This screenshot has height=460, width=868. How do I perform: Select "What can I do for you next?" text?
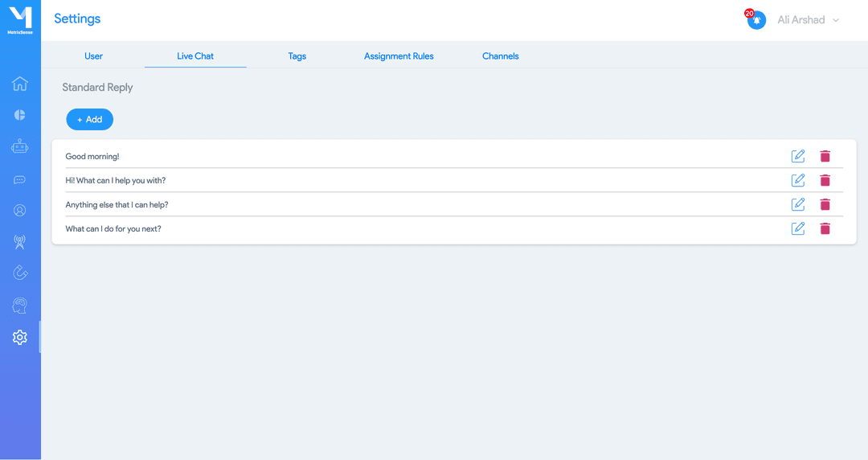tap(113, 228)
